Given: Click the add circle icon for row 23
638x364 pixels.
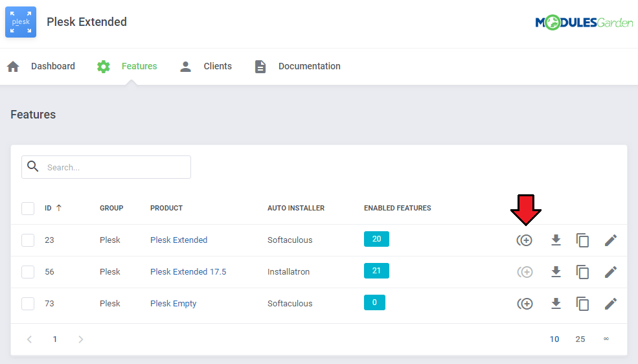Looking at the screenshot, I should pyautogui.click(x=525, y=240).
